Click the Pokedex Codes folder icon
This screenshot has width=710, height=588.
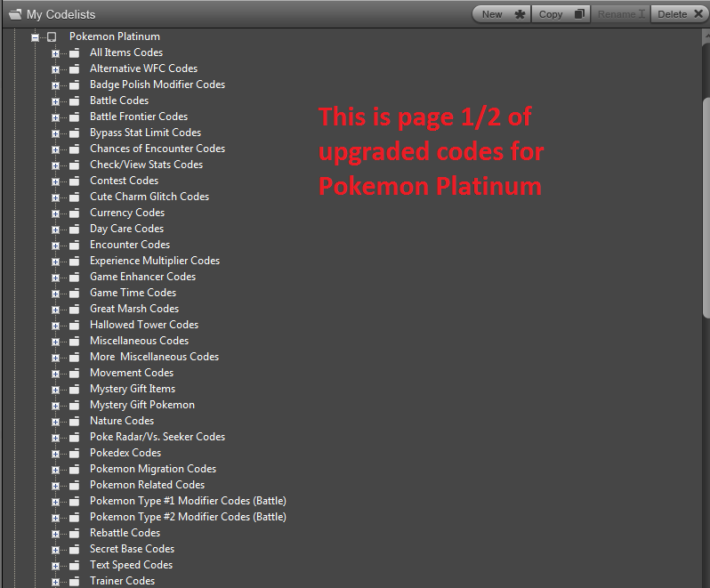74,453
